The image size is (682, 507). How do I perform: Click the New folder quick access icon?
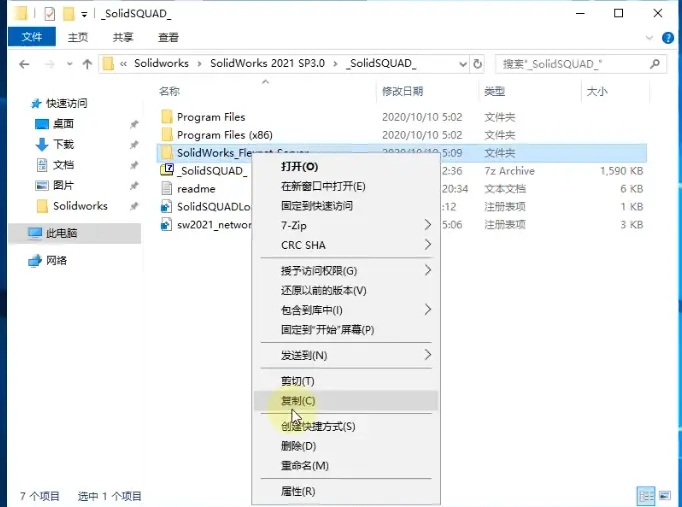(x=69, y=14)
